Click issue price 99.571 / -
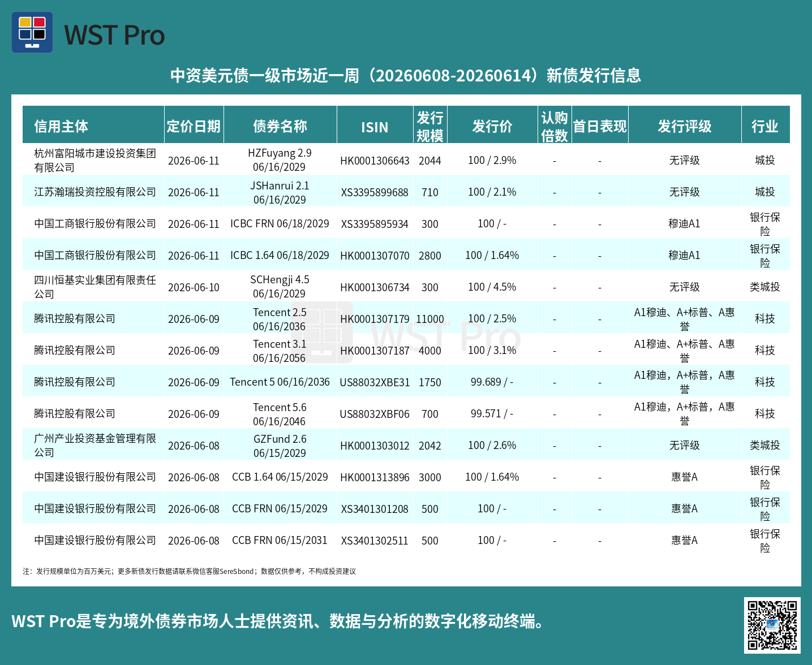This screenshot has width=812, height=665. click(492, 414)
